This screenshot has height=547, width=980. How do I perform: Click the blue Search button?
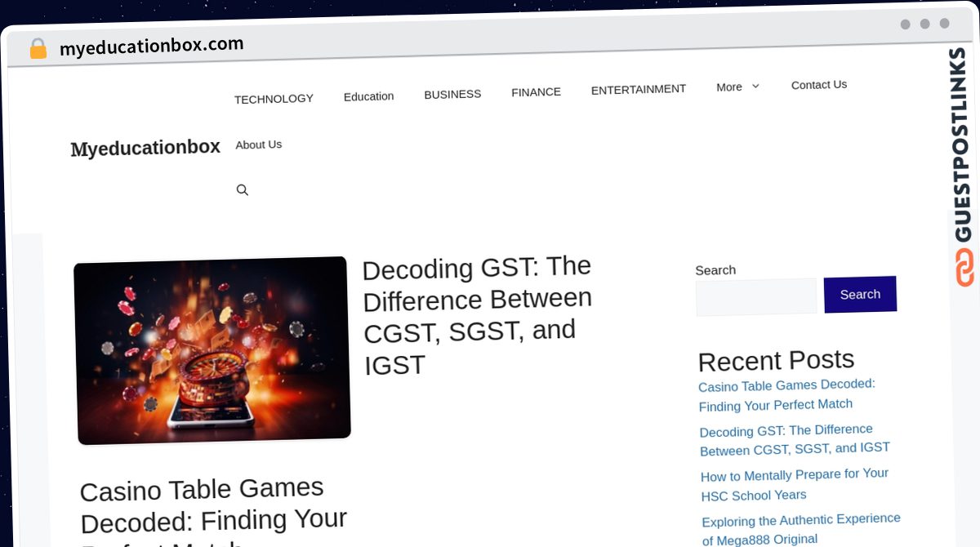pyautogui.click(x=860, y=295)
